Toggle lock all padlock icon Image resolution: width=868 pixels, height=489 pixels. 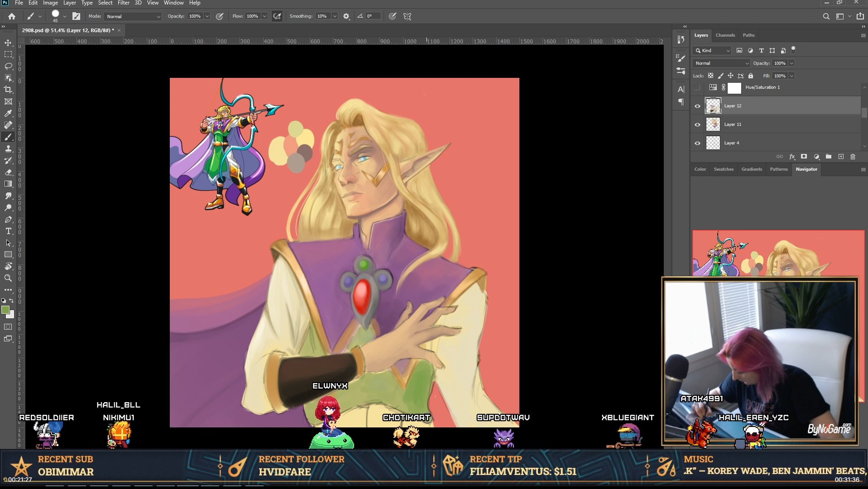click(x=751, y=76)
